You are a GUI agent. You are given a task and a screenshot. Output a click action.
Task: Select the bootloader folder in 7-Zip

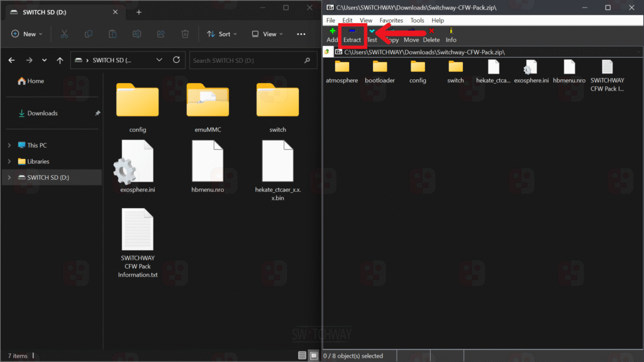pos(379,72)
